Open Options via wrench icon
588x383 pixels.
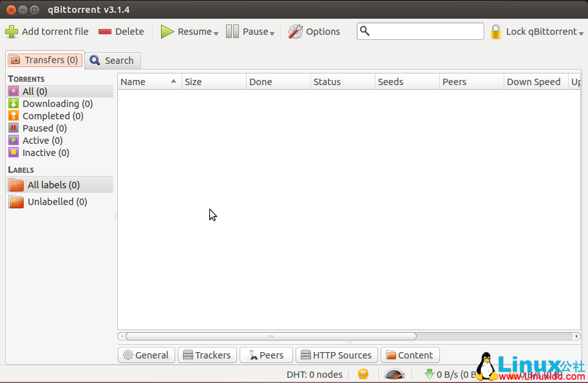pos(295,32)
